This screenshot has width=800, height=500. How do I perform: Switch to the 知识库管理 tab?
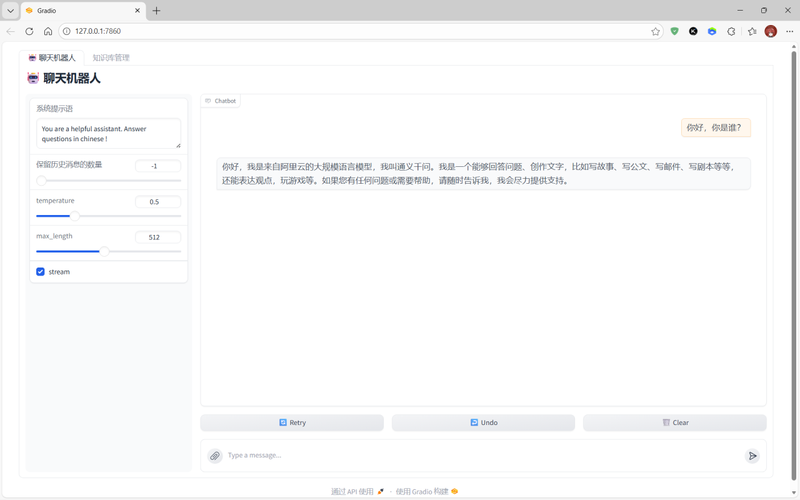point(111,58)
